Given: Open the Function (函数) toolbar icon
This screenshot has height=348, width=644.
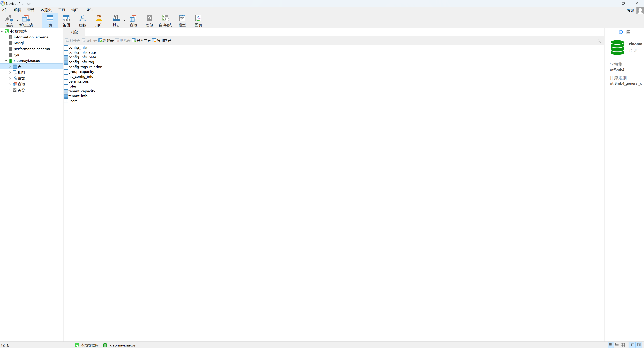Looking at the screenshot, I should click(83, 21).
